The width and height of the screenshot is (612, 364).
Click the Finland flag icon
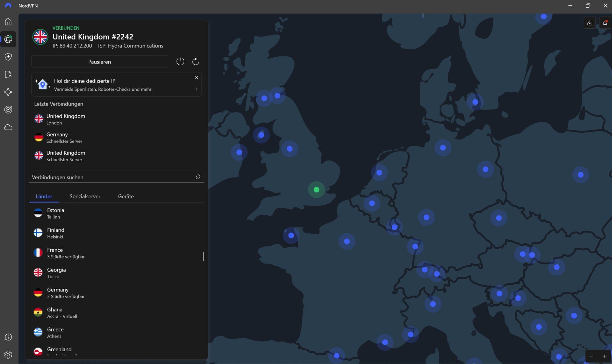38,233
